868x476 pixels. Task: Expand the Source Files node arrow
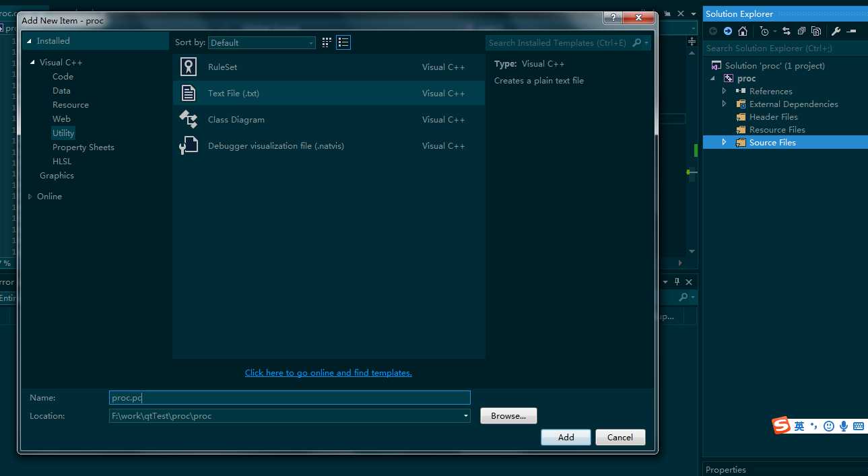(x=725, y=142)
